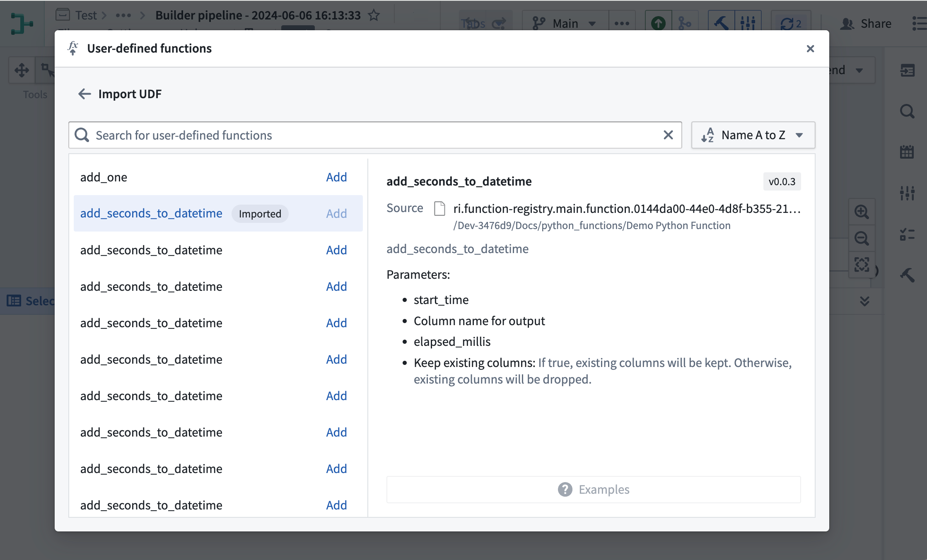Viewport: 927px width, 560px height.
Task: Click the branch ellipsis options button
Action: coord(622,23)
